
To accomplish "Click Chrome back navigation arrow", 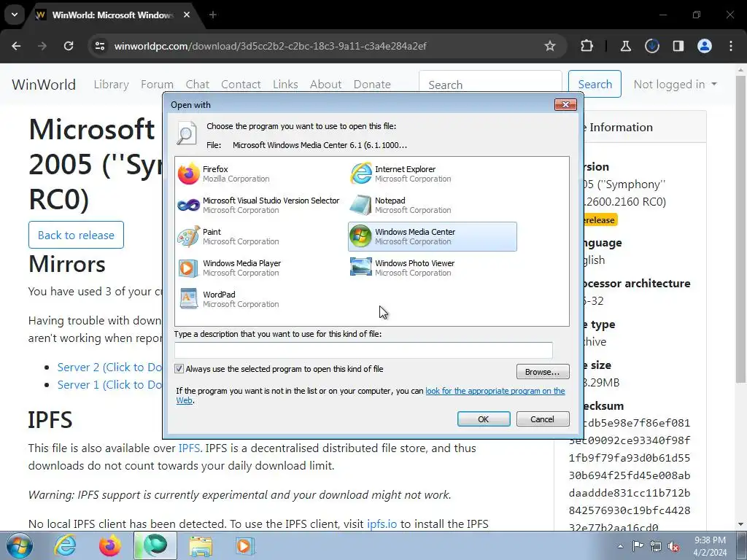I will (x=16, y=46).
